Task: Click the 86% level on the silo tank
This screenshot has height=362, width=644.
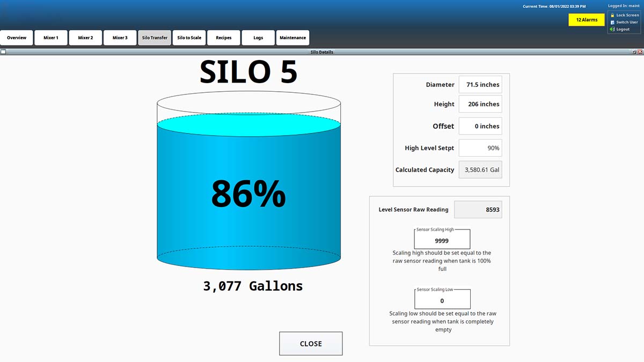Action: [x=248, y=194]
